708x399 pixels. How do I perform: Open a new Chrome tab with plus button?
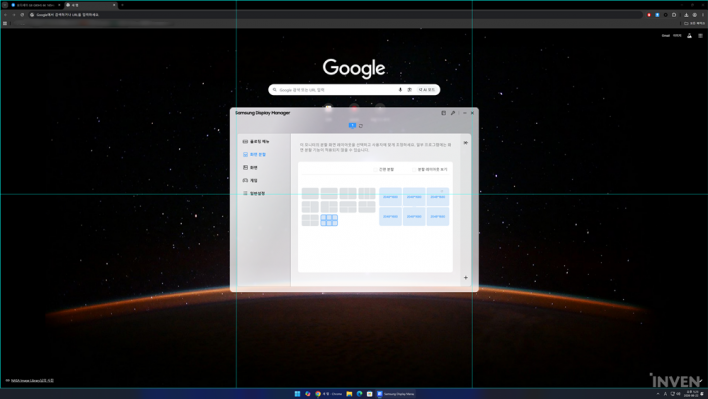pos(122,5)
